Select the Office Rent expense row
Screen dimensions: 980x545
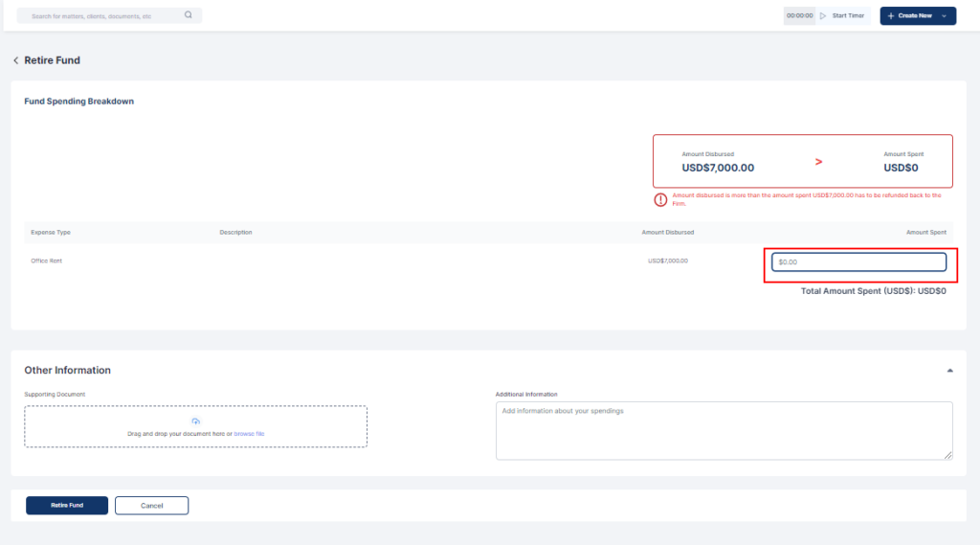47,261
